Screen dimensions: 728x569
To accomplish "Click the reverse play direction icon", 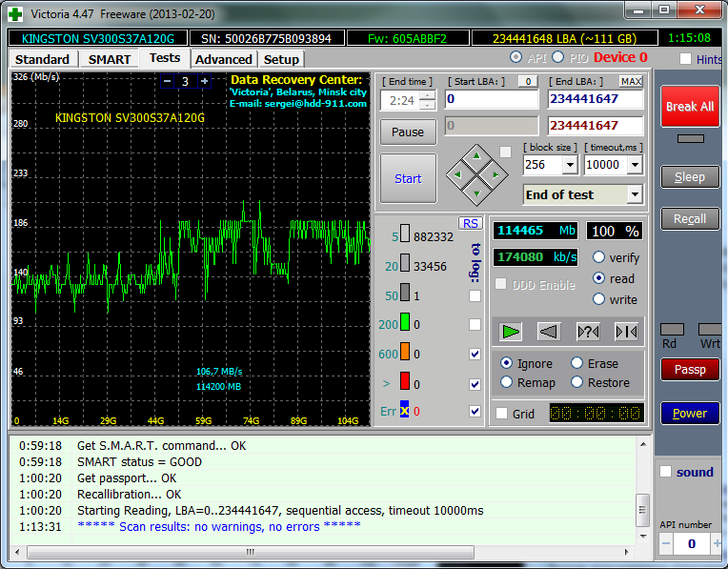I will click(x=548, y=332).
